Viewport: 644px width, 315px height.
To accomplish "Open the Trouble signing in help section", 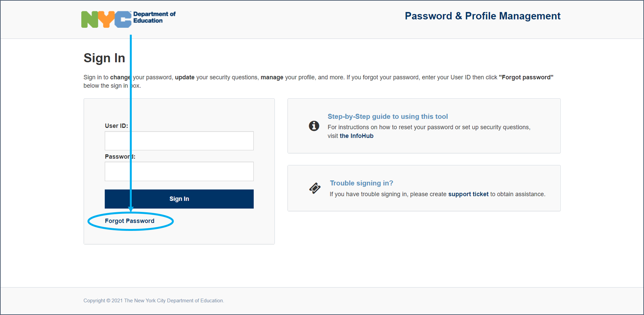I will tap(361, 183).
